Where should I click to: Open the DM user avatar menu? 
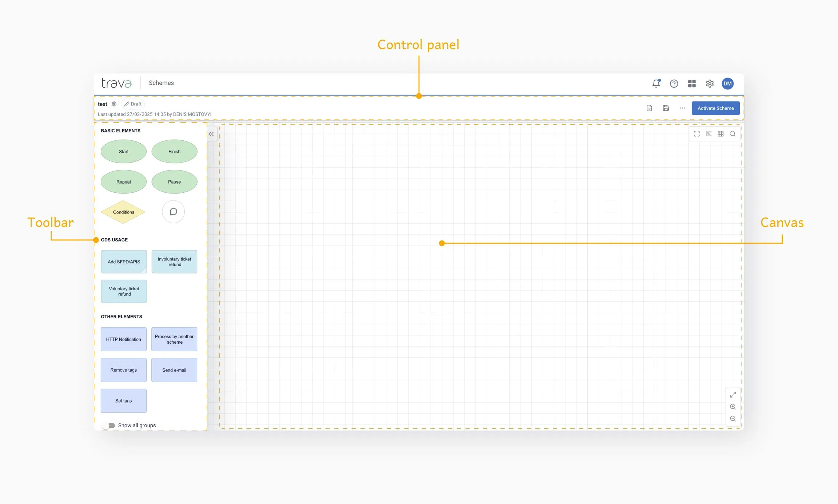(727, 84)
